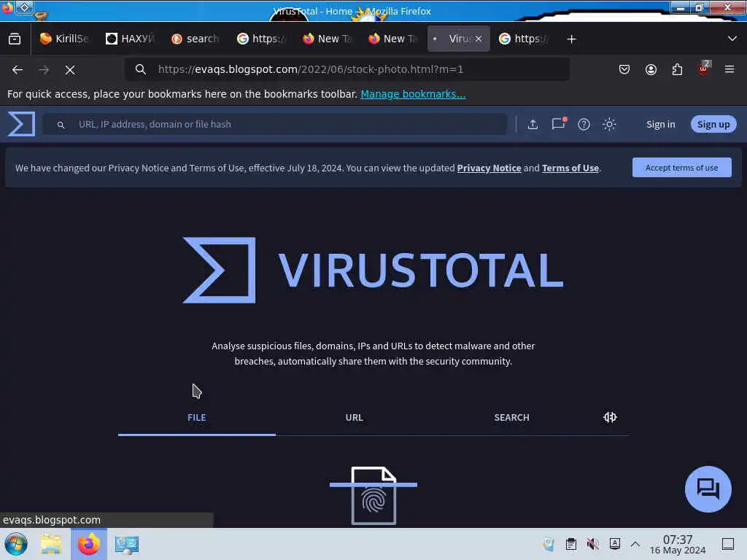The width and height of the screenshot is (747, 560).
Task: Toggle the light/dark theme sun icon
Action: pyautogui.click(x=609, y=124)
